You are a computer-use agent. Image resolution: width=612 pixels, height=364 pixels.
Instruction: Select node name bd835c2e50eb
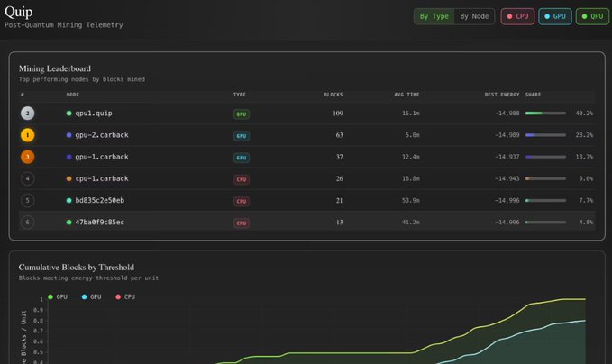point(99,201)
